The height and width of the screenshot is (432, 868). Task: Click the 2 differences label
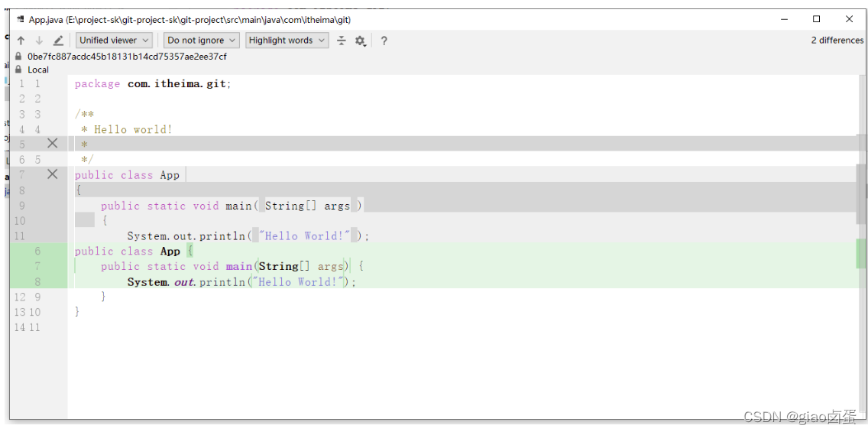click(837, 40)
